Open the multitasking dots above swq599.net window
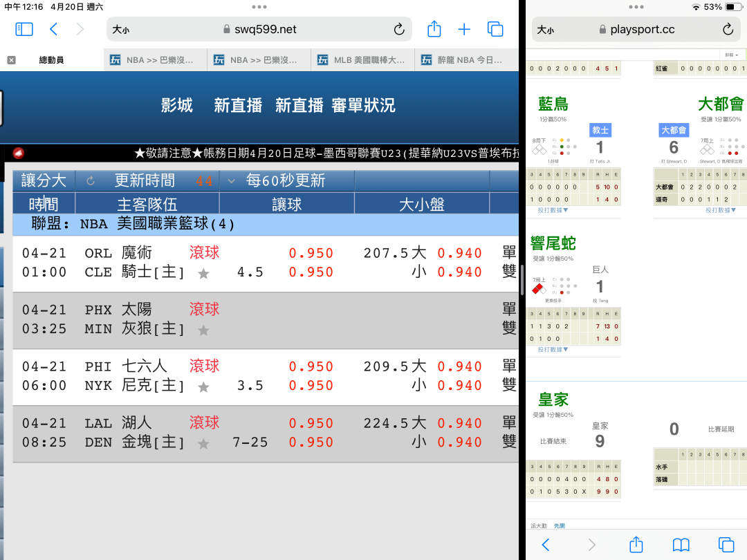Screen dimensions: 747x560 click(259, 7)
